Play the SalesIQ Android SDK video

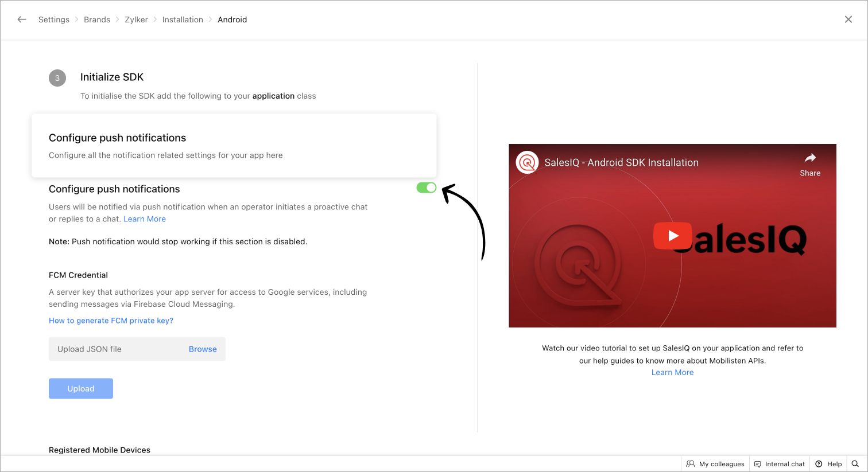[672, 236]
